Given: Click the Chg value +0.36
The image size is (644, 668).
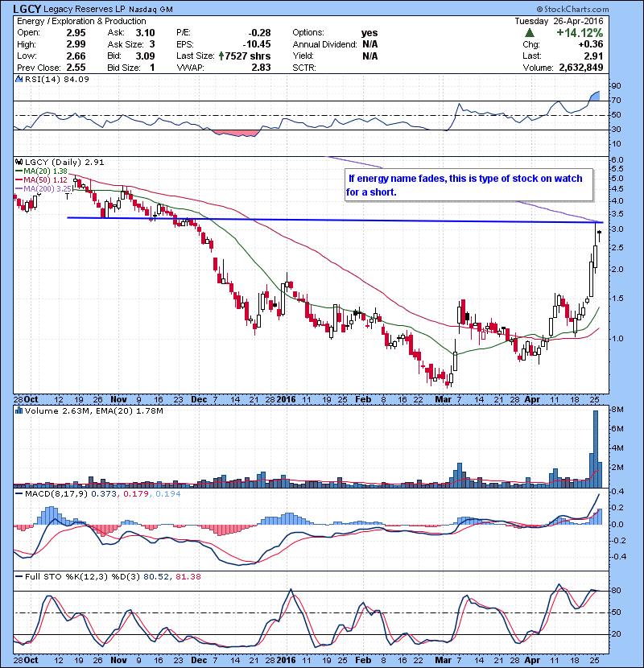Looking at the screenshot, I should (591, 44).
